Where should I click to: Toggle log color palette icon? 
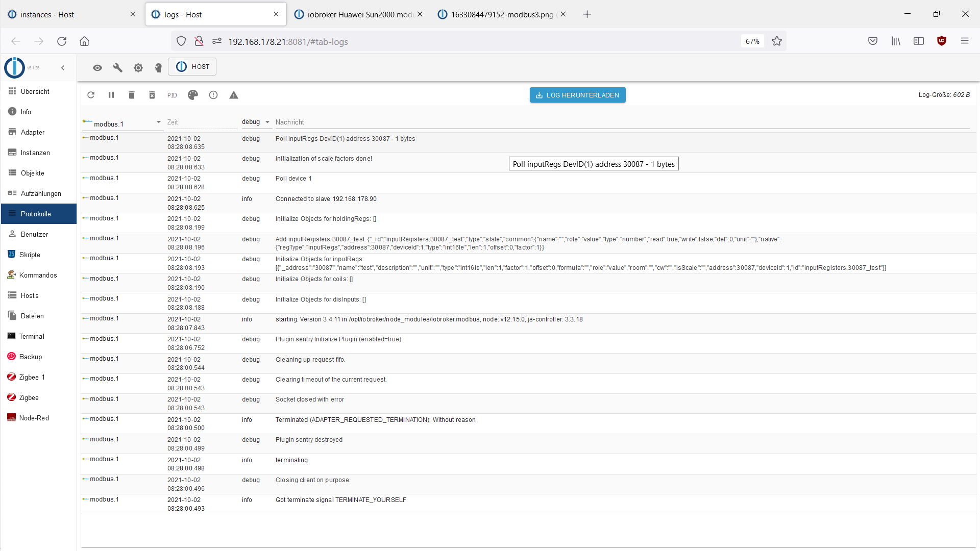tap(193, 95)
